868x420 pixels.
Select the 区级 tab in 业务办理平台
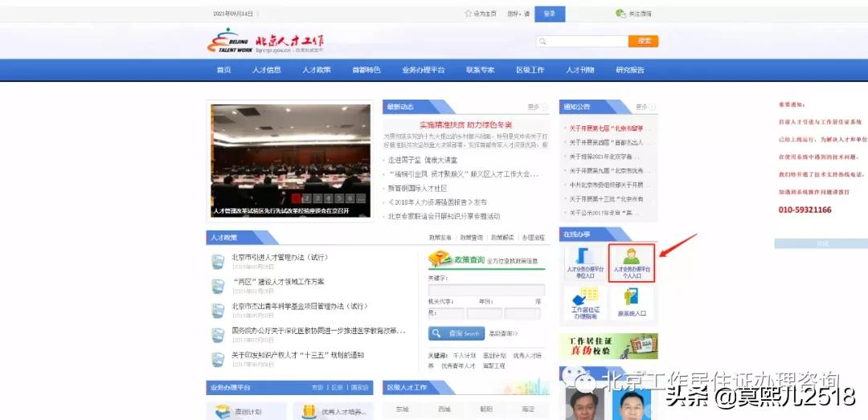(337, 388)
